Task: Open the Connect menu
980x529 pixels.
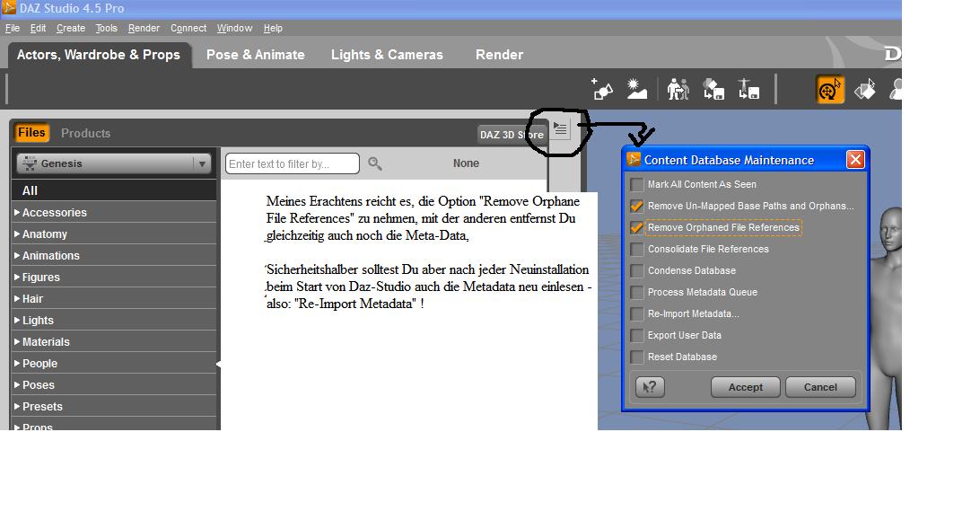Action: 188,28
